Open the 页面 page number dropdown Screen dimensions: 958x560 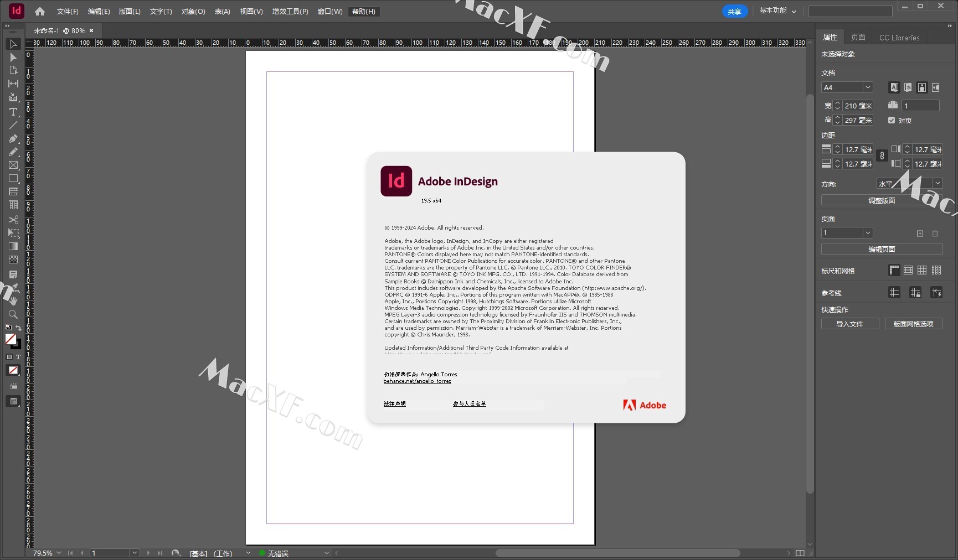click(x=868, y=233)
